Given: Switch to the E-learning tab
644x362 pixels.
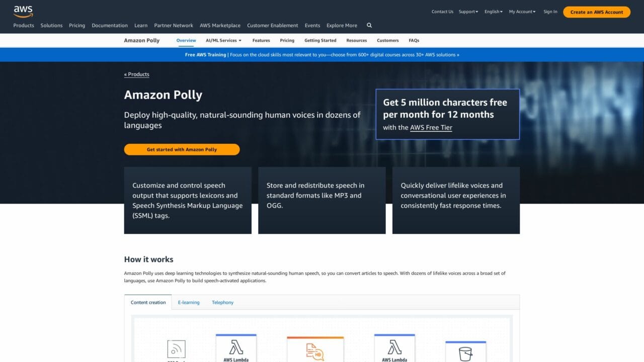Looking at the screenshot, I should (189, 302).
